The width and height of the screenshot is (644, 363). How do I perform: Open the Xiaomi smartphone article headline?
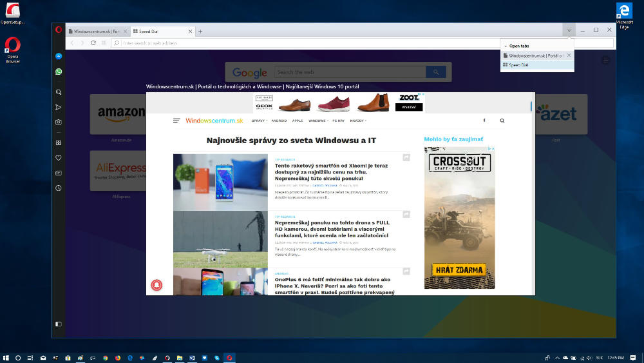(331, 172)
